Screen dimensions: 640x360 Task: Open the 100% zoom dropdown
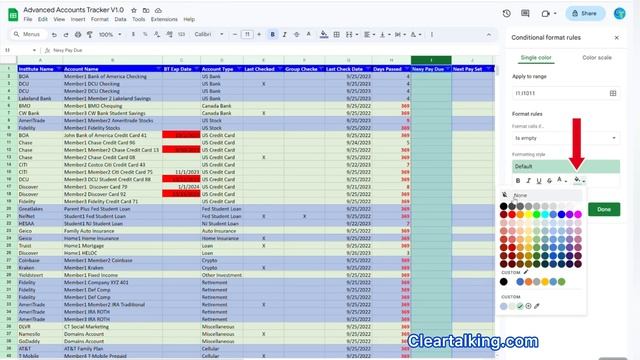[x=110, y=35]
